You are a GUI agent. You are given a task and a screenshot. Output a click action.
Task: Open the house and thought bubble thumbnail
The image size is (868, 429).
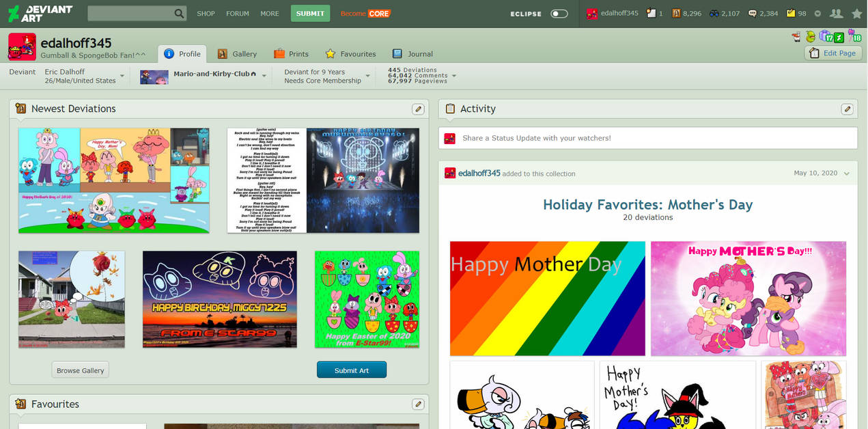[72, 299]
